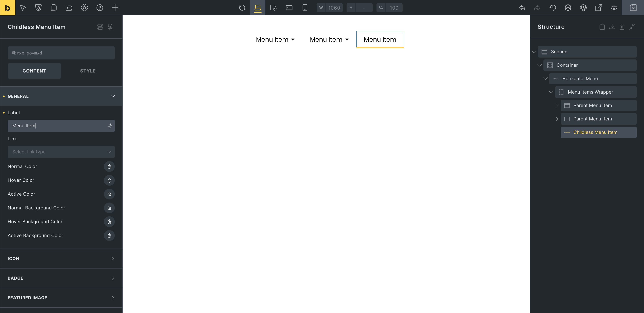The width and height of the screenshot is (644, 313).
Task: Open the Select link type dropdown
Action: coord(61,151)
